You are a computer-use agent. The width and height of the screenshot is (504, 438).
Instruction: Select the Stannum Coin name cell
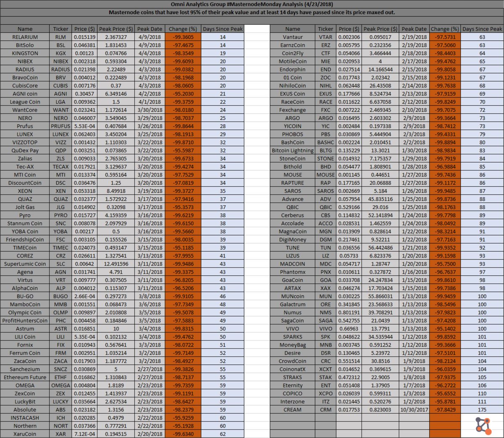(25, 224)
